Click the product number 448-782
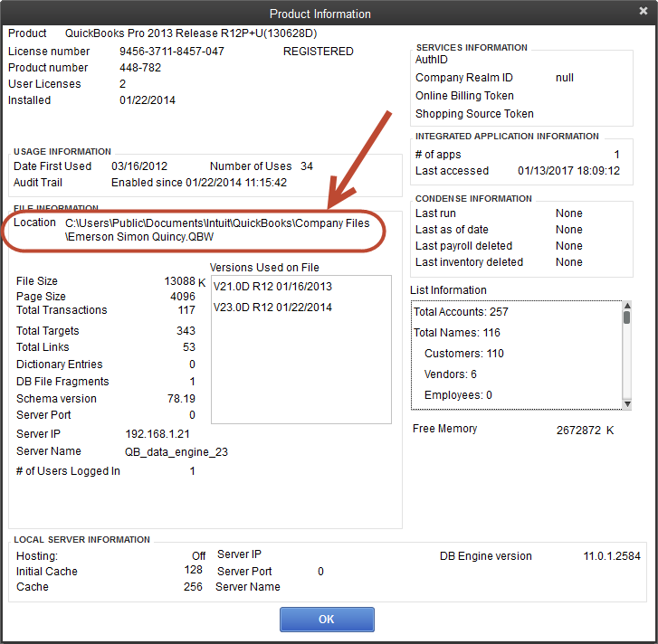The height and width of the screenshot is (644, 658). [140, 68]
